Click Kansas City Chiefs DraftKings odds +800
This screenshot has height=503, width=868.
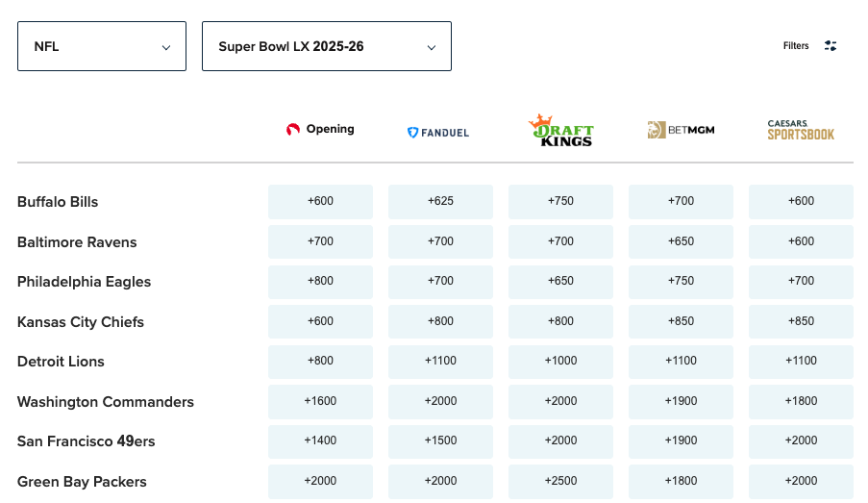[560, 322]
